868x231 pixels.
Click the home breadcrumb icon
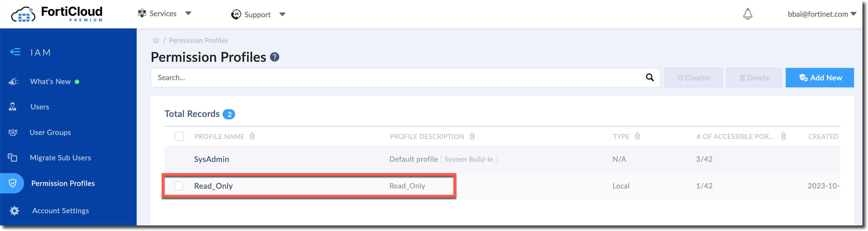(x=156, y=40)
